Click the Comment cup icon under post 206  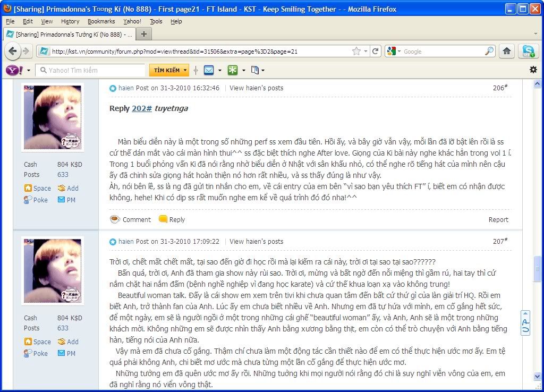tap(115, 219)
